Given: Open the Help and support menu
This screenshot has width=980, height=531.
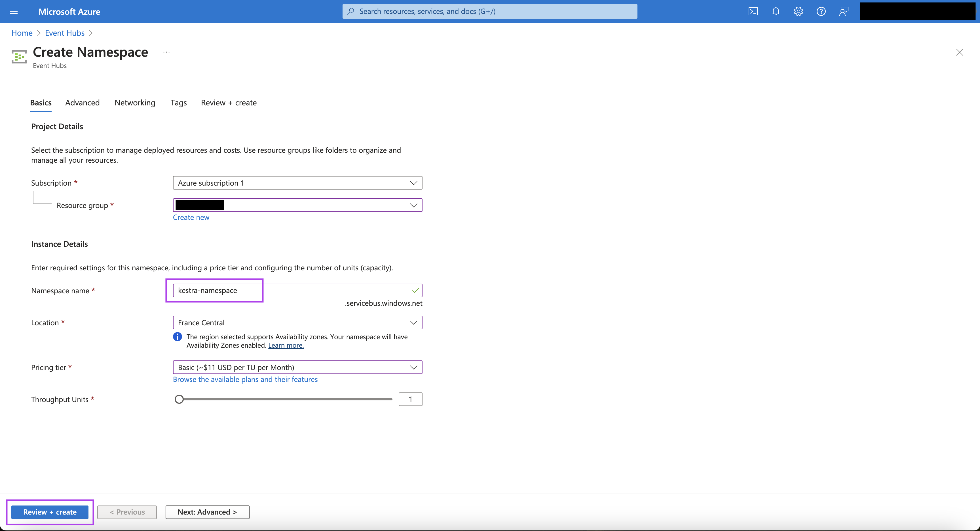Looking at the screenshot, I should pos(821,11).
